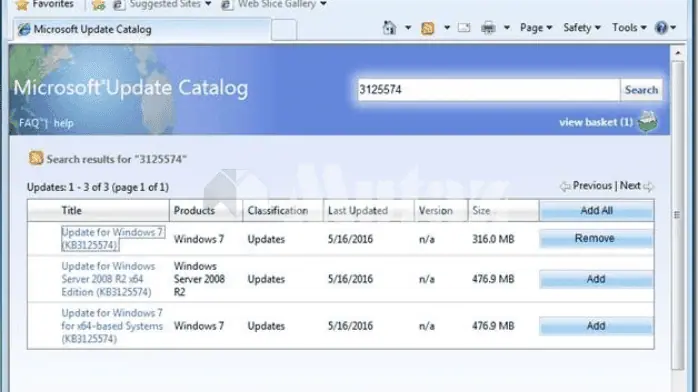Open Windows 7 for x64-based Systems update link
This screenshot has height=392, width=698.
[x=112, y=326]
